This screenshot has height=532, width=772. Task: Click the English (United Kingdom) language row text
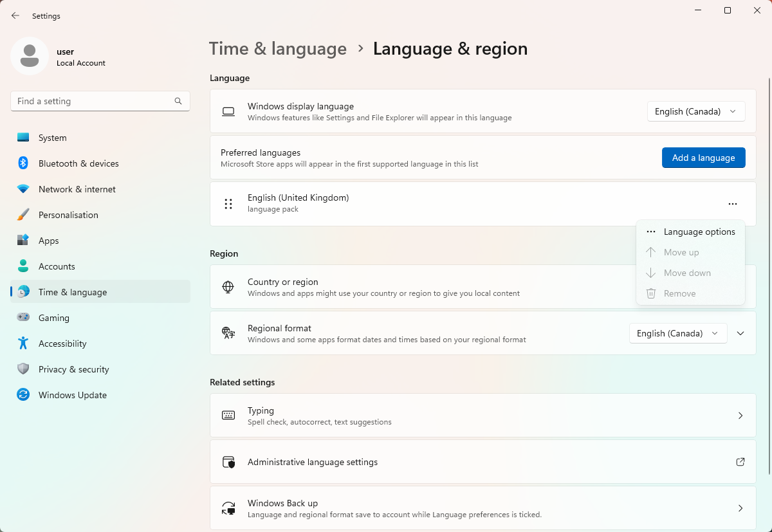(298, 197)
